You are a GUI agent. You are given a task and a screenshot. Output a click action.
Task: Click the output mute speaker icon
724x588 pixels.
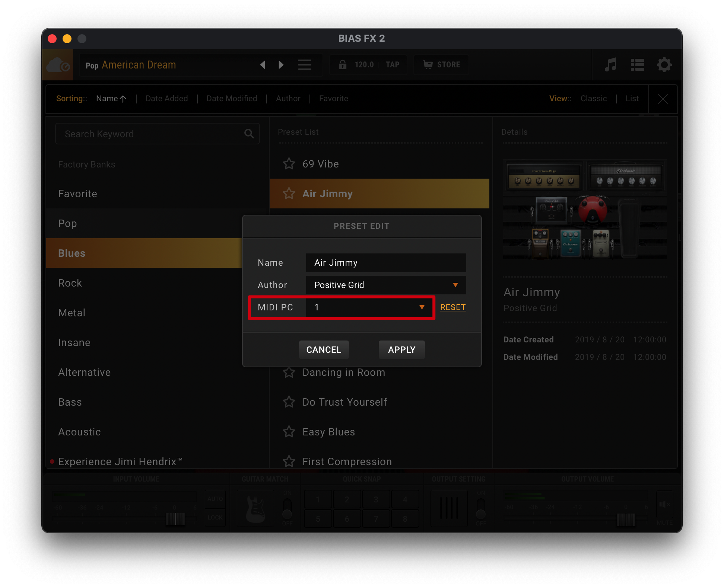point(664,505)
